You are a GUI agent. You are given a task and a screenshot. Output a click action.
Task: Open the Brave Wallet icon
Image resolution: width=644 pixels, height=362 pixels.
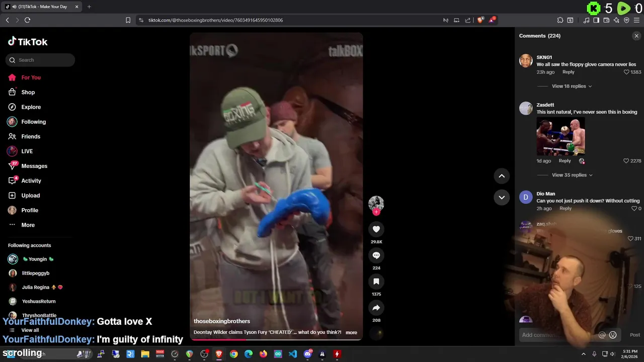tap(606, 20)
